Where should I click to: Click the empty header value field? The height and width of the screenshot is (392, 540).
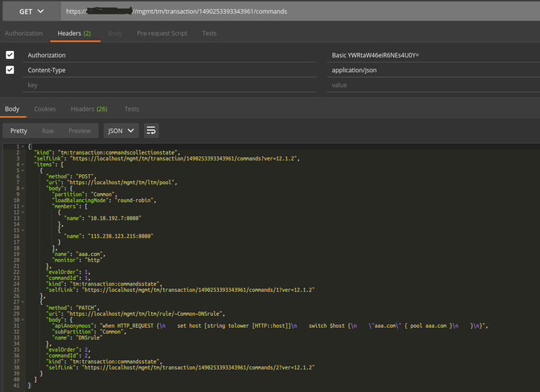coord(432,85)
